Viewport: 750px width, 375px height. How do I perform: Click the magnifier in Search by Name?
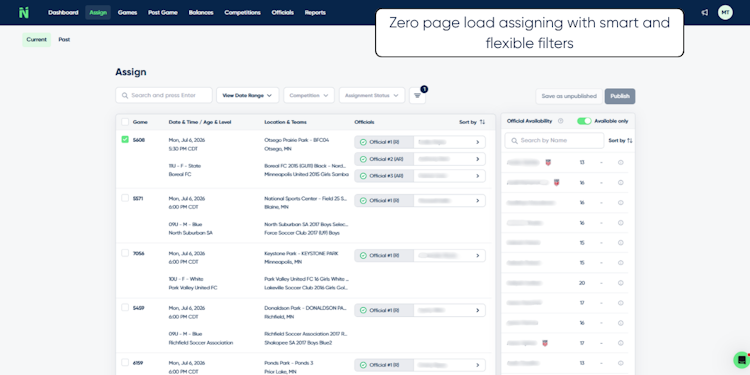(x=514, y=141)
